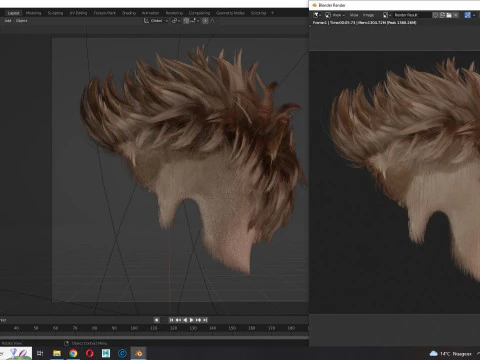Jump to next keyframe

click(198, 320)
